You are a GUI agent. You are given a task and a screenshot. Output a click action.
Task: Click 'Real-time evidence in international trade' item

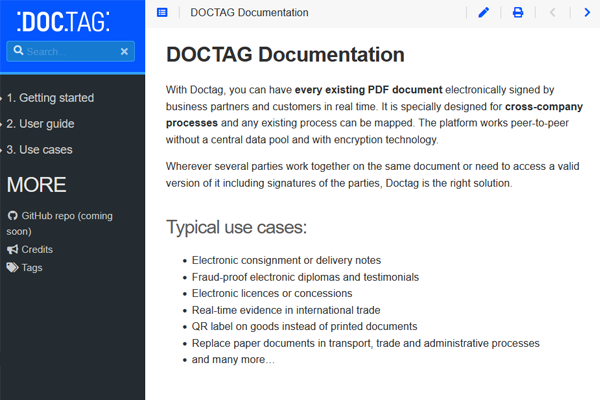286,310
